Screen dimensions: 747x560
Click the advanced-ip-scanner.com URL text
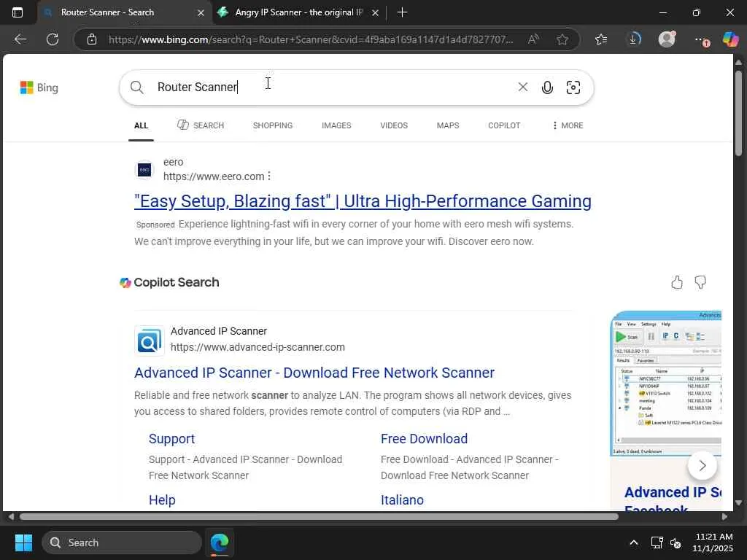pos(258,347)
